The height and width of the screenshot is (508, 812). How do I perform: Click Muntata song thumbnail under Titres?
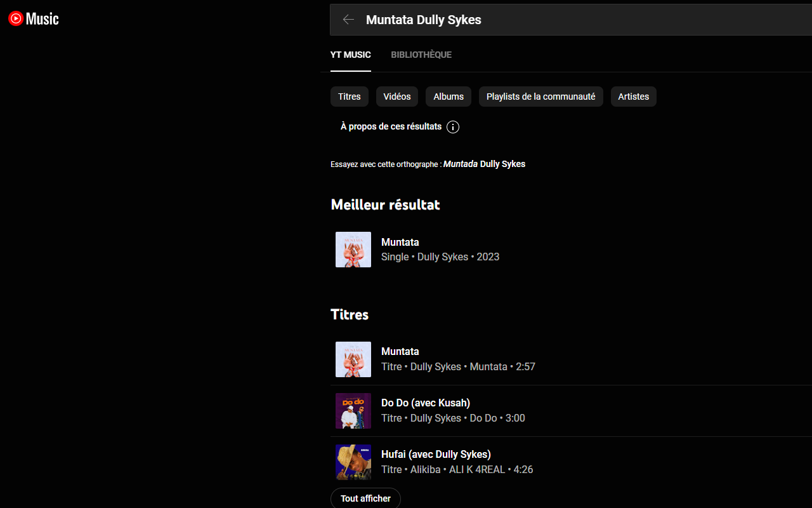coord(353,359)
